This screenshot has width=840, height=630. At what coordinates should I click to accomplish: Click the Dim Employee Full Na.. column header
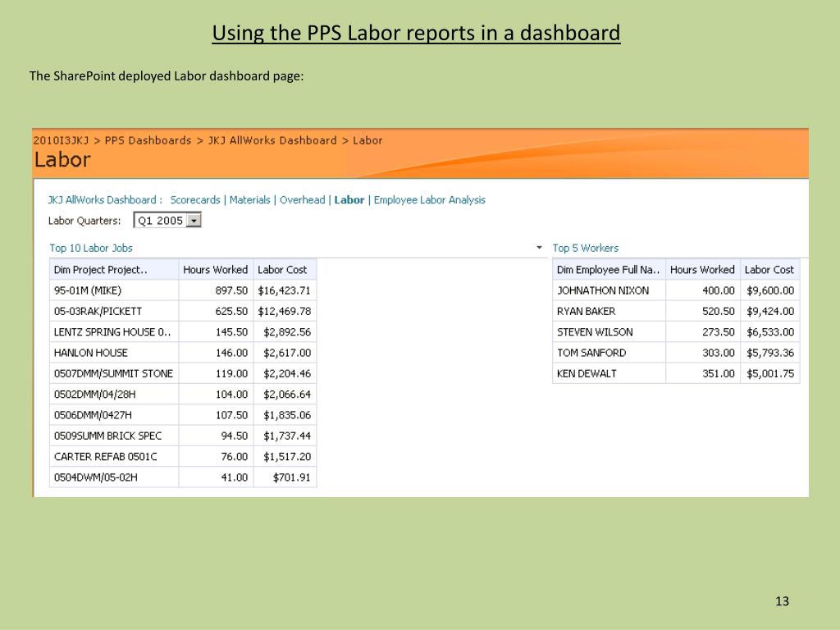(x=609, y=269)
